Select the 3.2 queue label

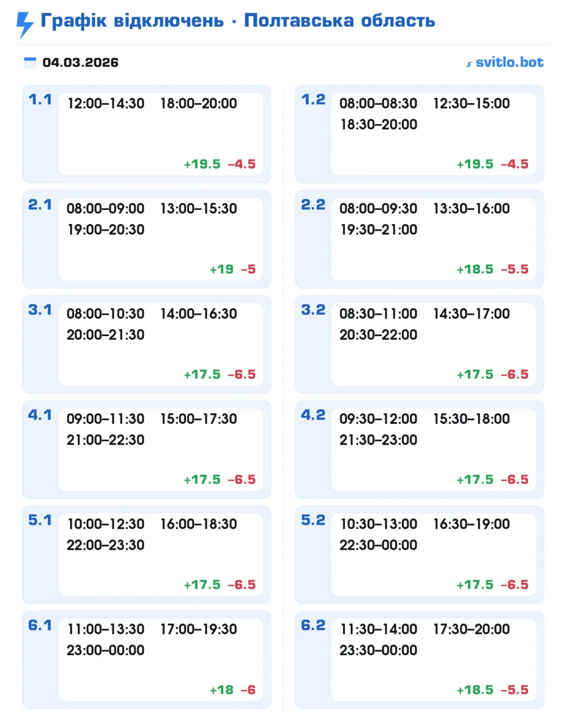click(313, 310)
